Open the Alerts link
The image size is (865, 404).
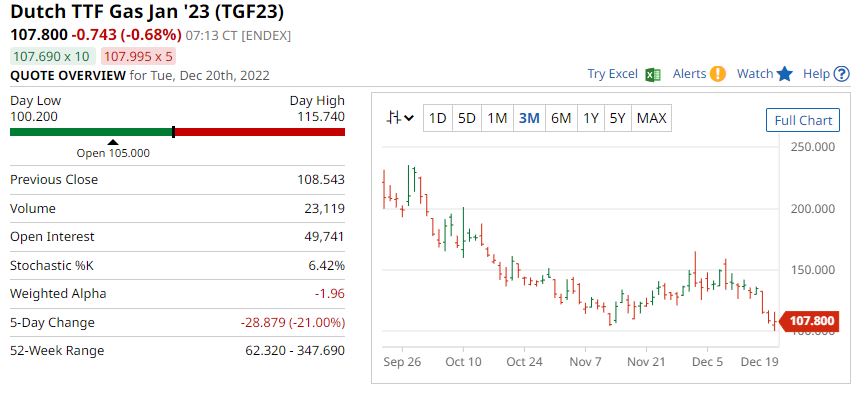689,74
